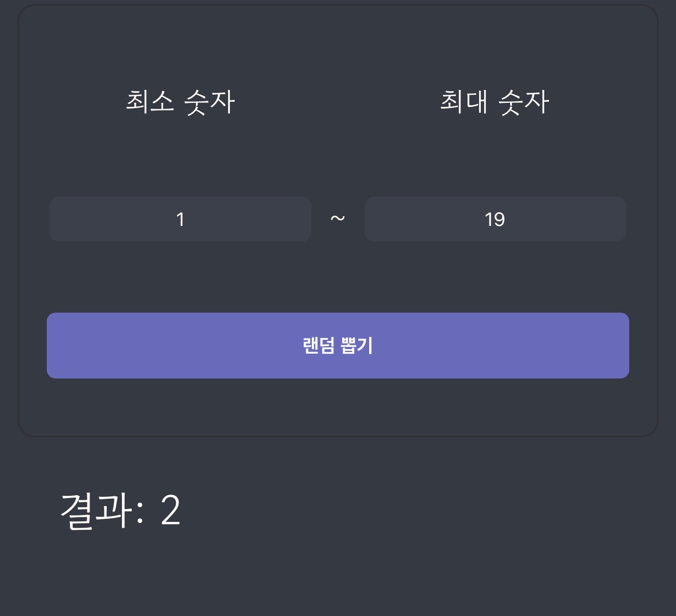Screen dimensions: 676x616
Task: Click the 최대 숫자 label
Action: click(495, 102)
